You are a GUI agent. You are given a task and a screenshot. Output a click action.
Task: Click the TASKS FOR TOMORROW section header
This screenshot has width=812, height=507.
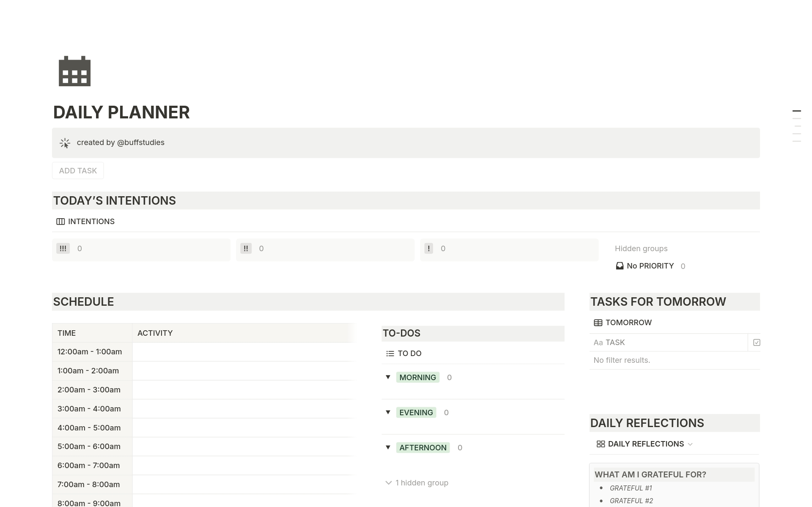pos(658,301)
